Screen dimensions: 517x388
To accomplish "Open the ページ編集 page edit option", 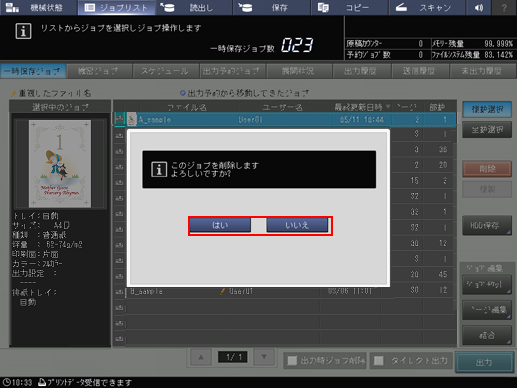I will (487, 310).
